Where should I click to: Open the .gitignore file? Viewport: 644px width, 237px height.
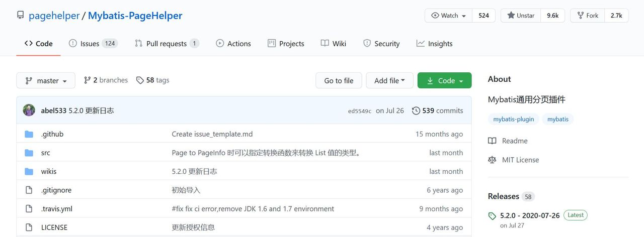click(x=56, y=190)
